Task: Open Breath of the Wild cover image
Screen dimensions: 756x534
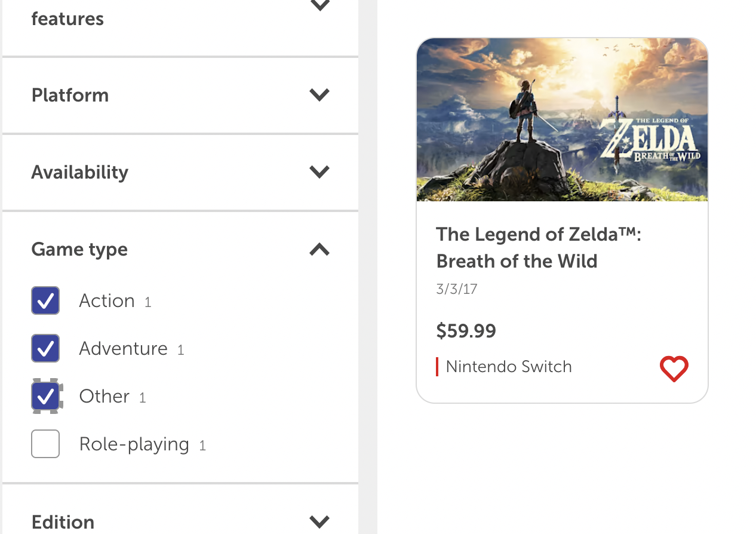Action: pyautogui.click(x=562, y=119)
